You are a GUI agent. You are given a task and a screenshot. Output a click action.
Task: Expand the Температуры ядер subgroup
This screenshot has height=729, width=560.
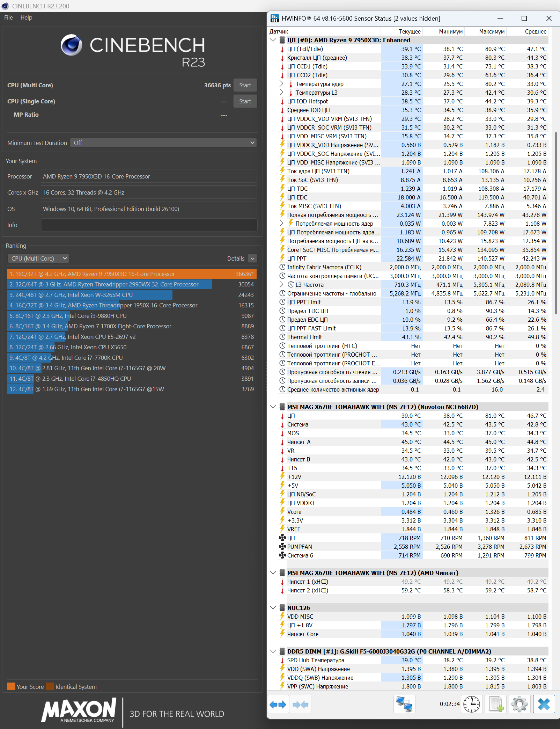[x=281, y=84]
